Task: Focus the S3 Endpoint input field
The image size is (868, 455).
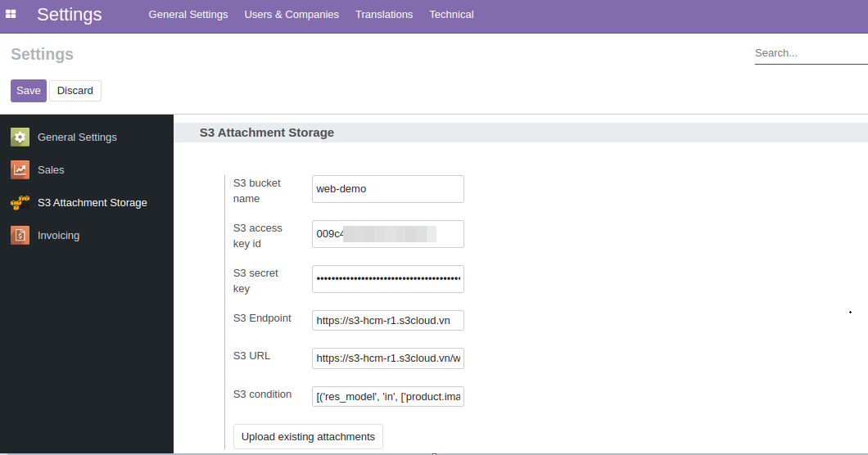Action: 387,320
